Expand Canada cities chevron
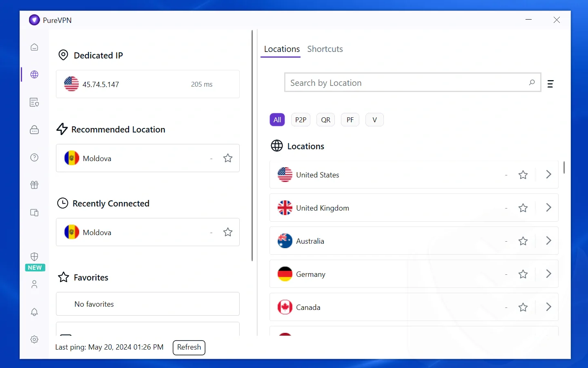This screenshot has height=368, width=588. 548,307
